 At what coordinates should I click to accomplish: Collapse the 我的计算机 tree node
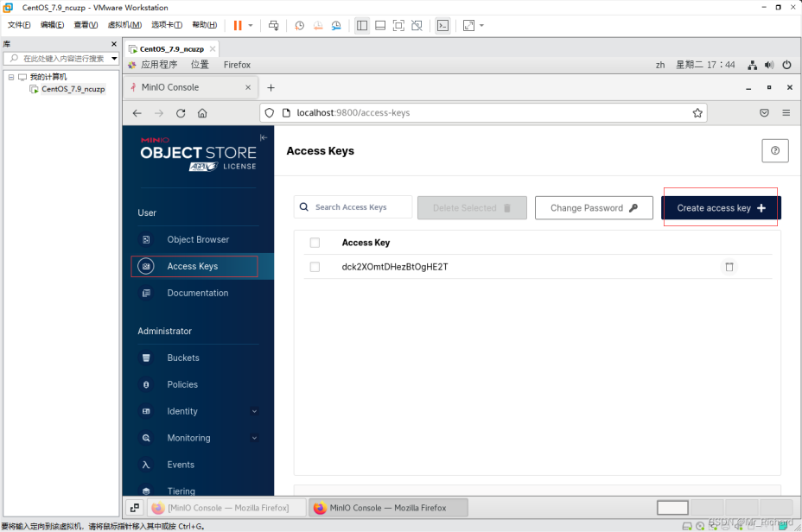click(11, 77)
